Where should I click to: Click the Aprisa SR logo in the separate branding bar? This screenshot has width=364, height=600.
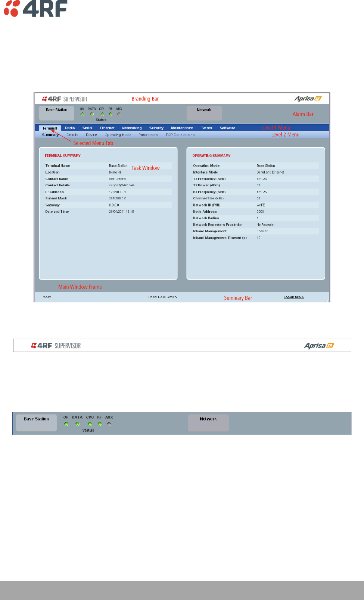click(x=319, y=345)
